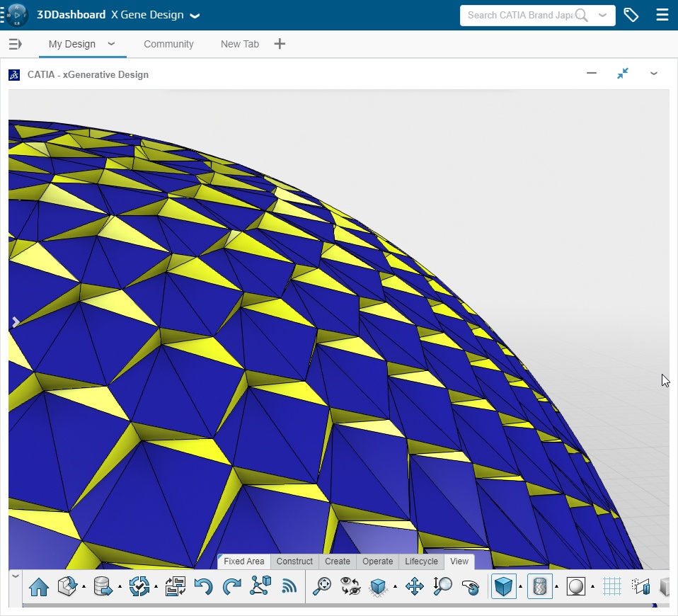
Task: Switch to the New Tab tab
Action: pos(239,44)
